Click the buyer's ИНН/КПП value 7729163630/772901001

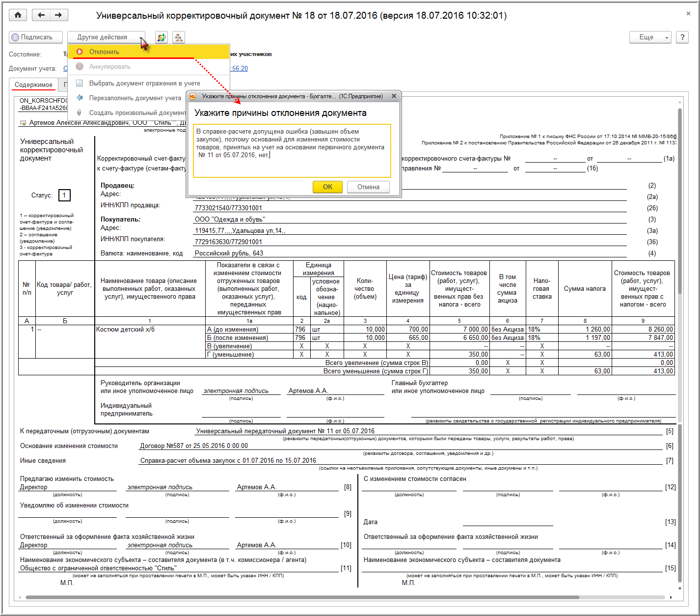click(228, 242)
